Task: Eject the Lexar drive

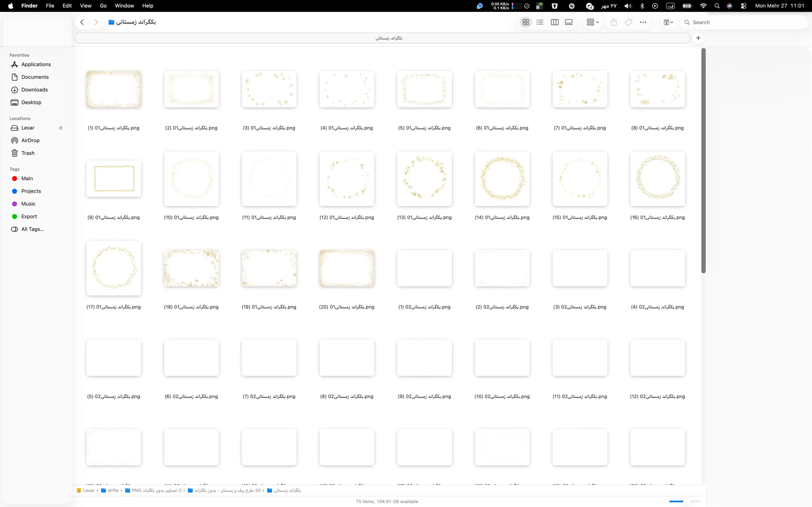Action: click(61, 128)
